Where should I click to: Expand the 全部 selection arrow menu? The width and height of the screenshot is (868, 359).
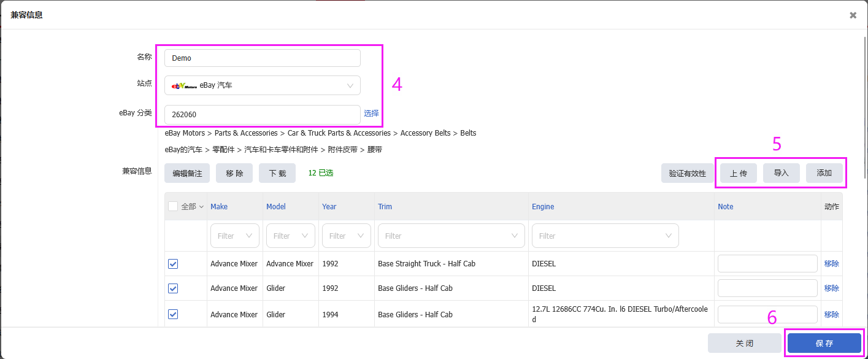[201, 207]
